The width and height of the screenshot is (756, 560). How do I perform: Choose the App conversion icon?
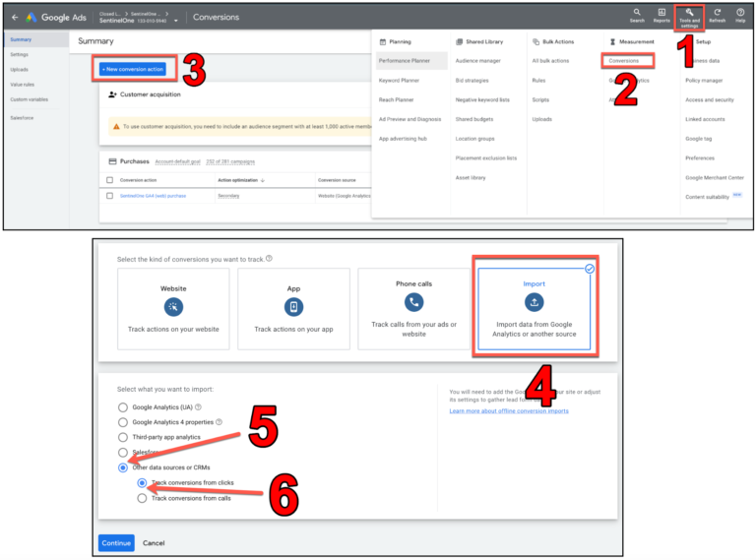click(x=293, y=307)
